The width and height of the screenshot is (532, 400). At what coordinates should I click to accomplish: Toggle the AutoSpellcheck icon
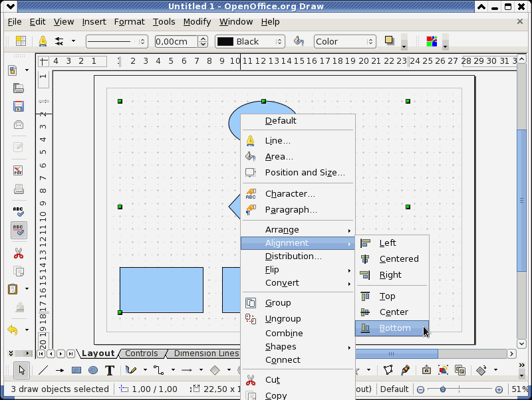pyautogui.click(x=19, y=230)
